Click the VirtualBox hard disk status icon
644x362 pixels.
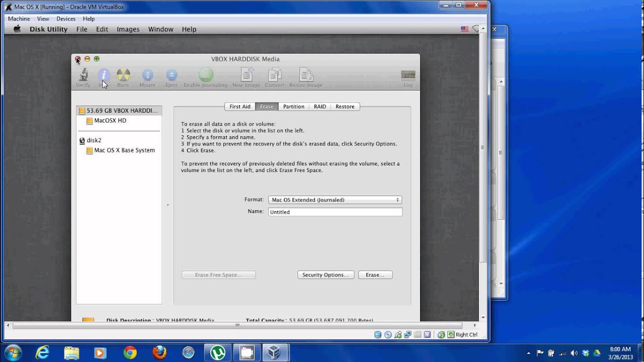click(x=378, y=334)
